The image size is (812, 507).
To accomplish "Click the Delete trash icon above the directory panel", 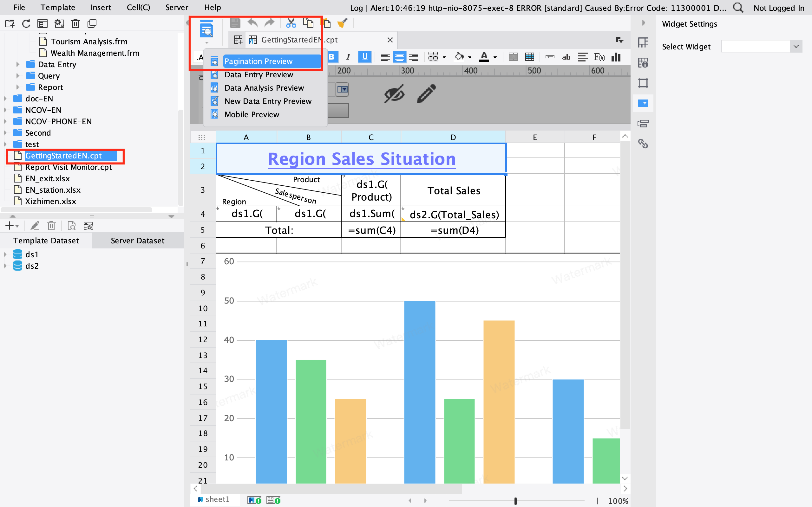I will coord(75,23).
